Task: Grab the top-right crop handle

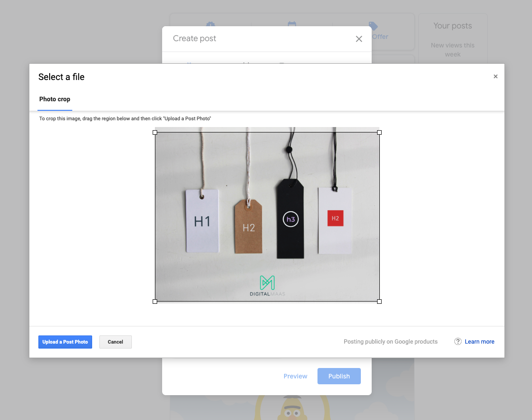Action: click(x=379, y=132)
